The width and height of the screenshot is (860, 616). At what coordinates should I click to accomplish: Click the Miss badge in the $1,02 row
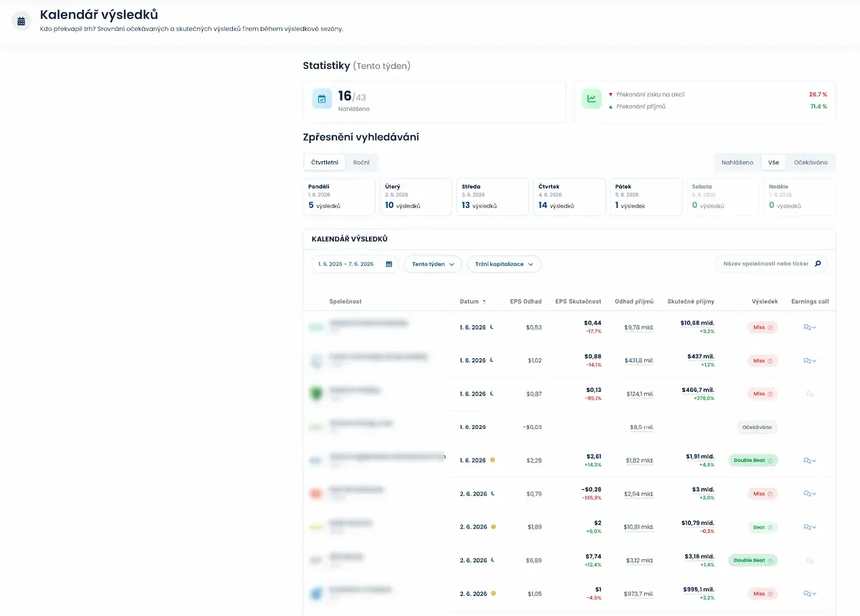(x=762, y=361)
